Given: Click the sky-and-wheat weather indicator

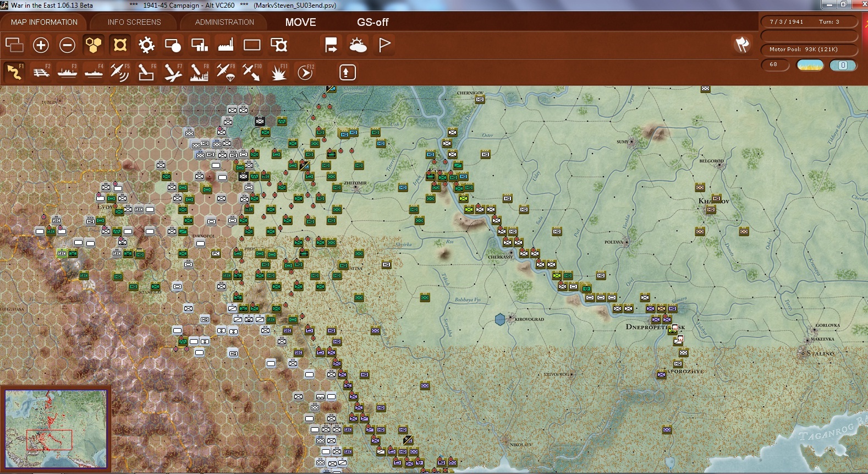Looking at the screenshot, I should point(810,65).
